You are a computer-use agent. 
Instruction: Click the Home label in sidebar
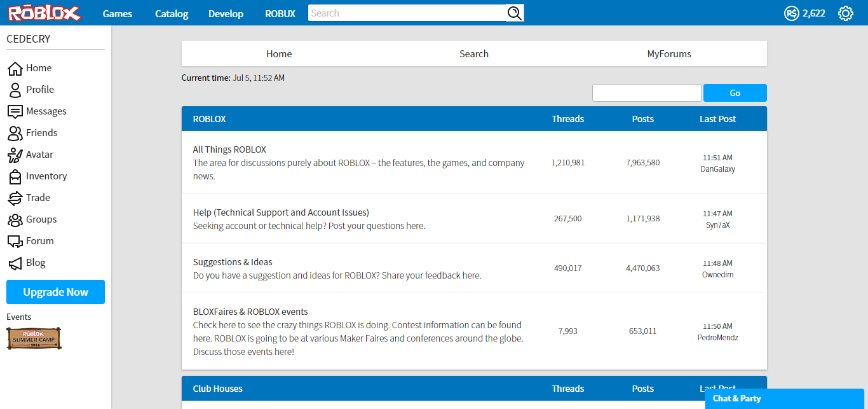click(39, 68)
